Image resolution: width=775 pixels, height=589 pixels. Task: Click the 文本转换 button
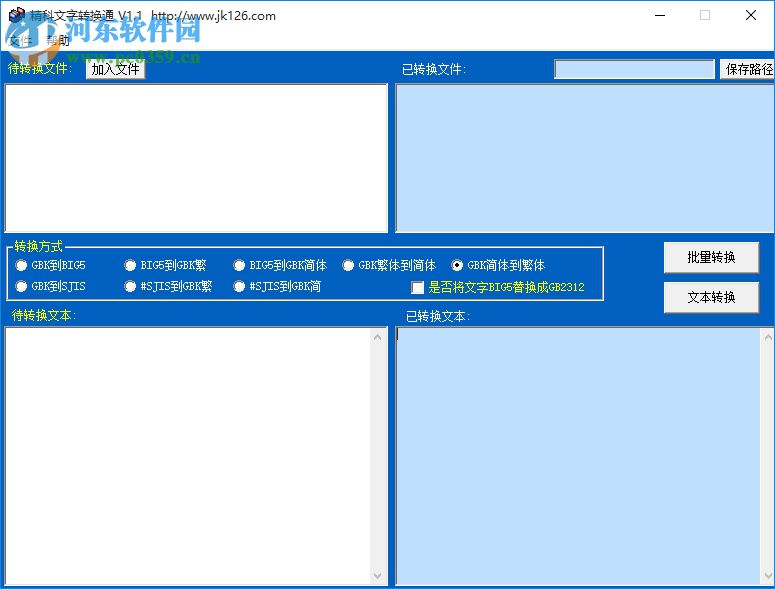tap(711, 297)
